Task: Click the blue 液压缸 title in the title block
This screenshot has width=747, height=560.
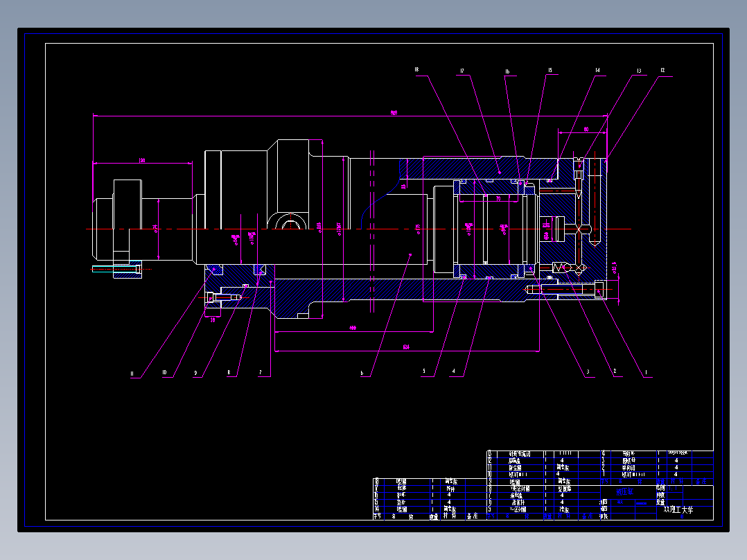Action: point(624,492)
